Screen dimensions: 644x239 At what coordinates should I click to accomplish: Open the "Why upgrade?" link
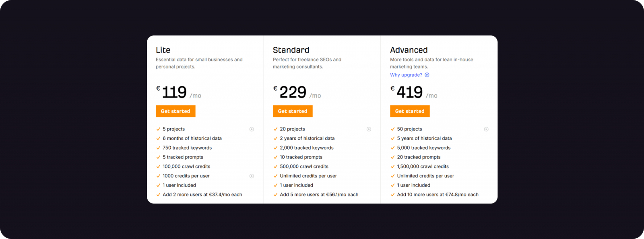tap(406, 75)
